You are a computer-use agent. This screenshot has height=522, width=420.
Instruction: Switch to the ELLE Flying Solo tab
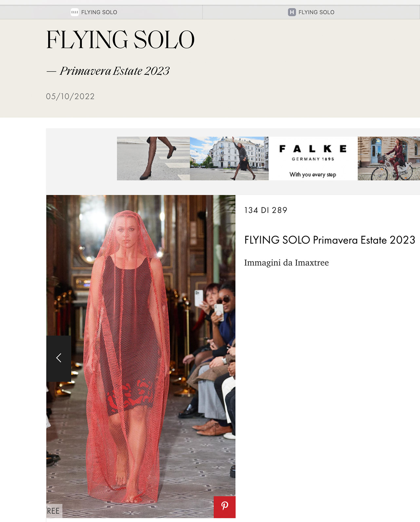click(x=101, y=12)
